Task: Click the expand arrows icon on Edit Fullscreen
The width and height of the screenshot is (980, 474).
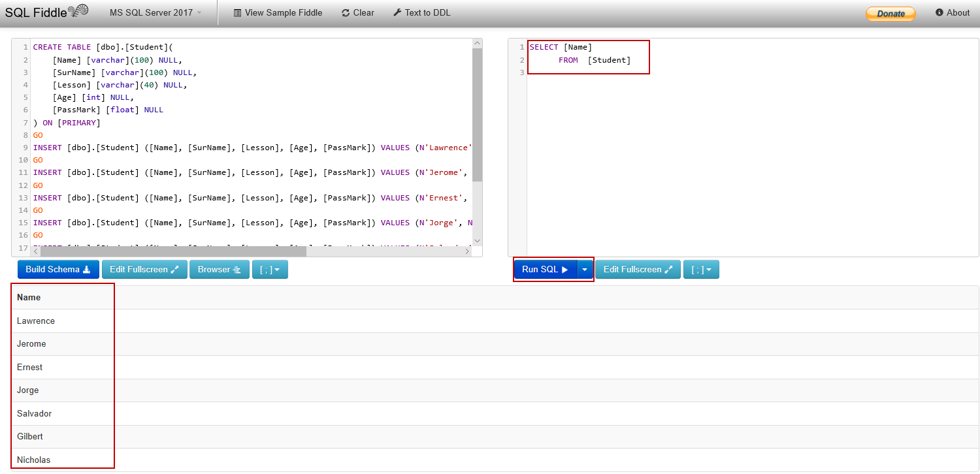Action: (173, 269)
